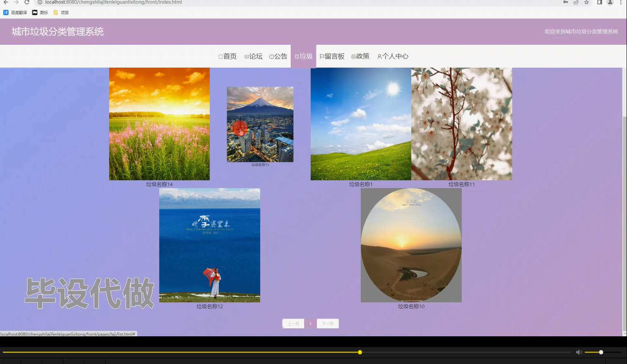Viewport: 627px width, 364px height.
Task: Open the browser profile avatar menu
Action: click(610, 2)
